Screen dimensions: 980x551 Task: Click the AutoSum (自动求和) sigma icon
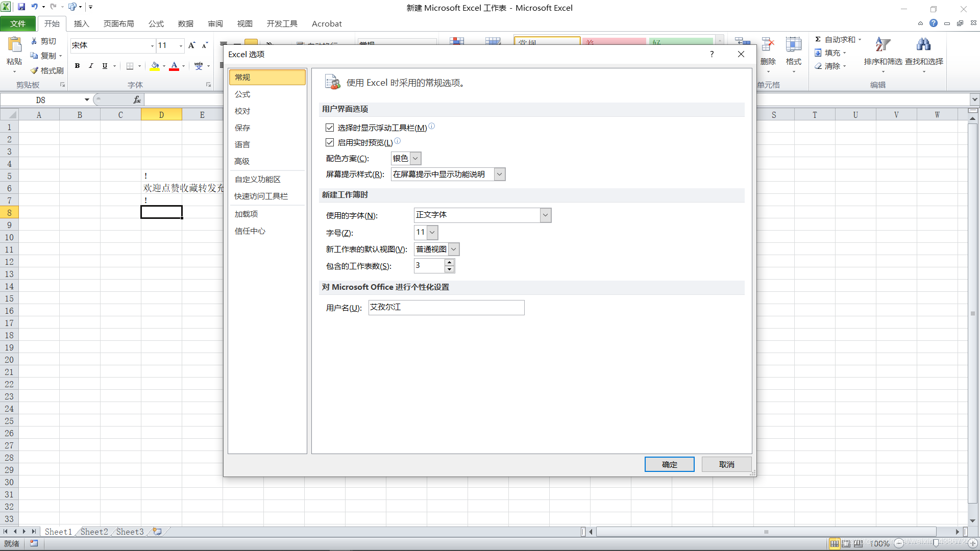[818, 39]
